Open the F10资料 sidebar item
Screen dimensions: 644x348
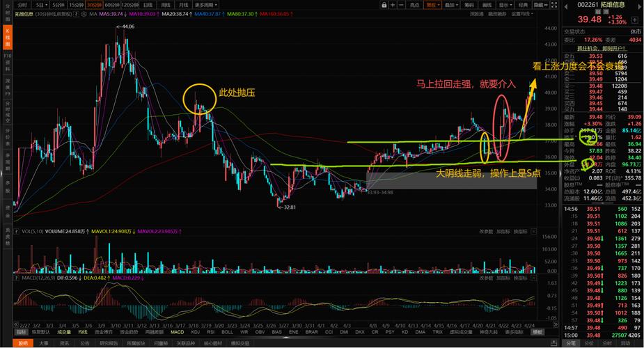8,63
